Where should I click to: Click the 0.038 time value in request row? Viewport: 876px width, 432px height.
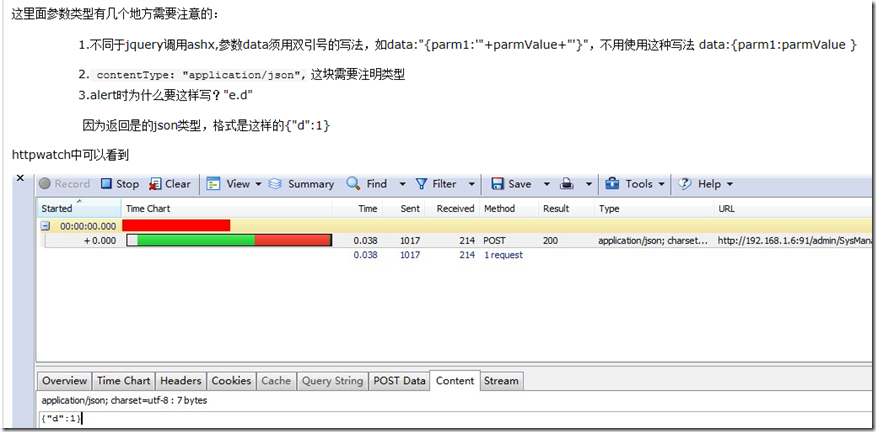click(366, 241)
